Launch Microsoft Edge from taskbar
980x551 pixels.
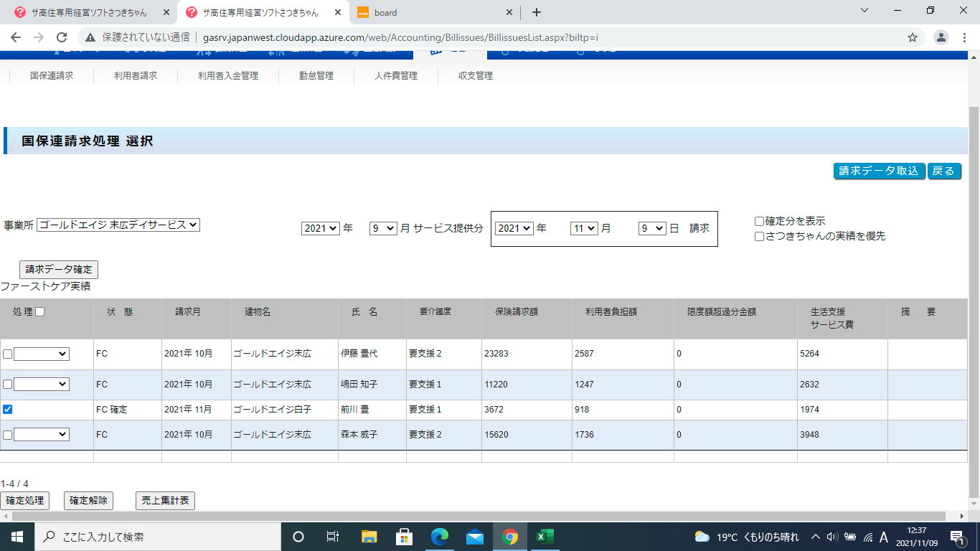(x=439, y=537)
